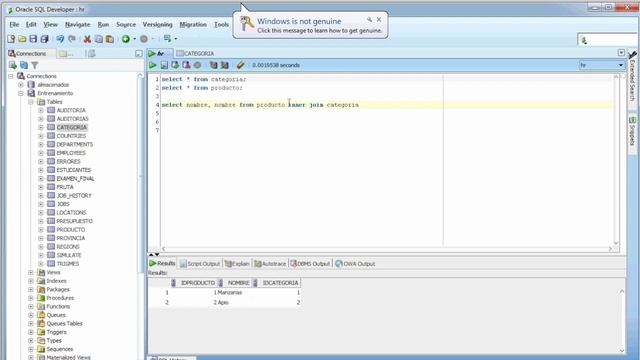This screenshot has height=360, width=640.
Task: Click the Save icon in main toolbar
Action: 33,39
